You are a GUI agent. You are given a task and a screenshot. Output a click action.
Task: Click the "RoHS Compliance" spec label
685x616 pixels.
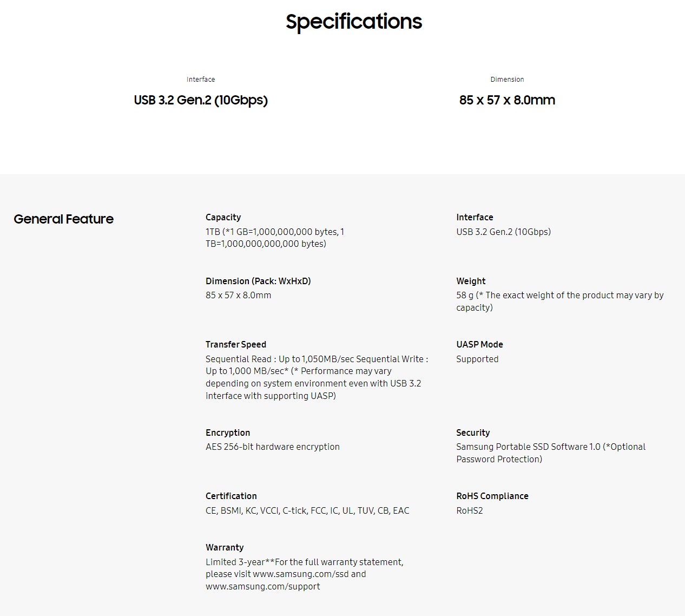point(492,496)
